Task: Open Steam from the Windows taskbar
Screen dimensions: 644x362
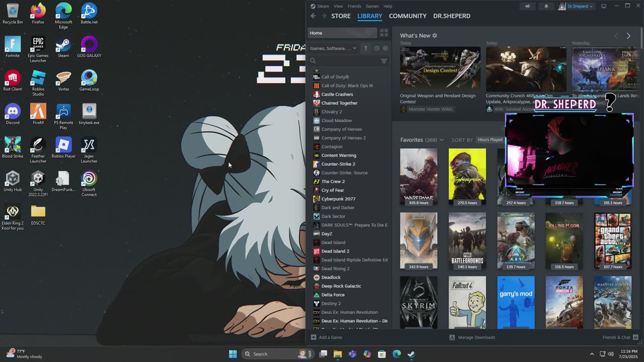Action: 411,354
